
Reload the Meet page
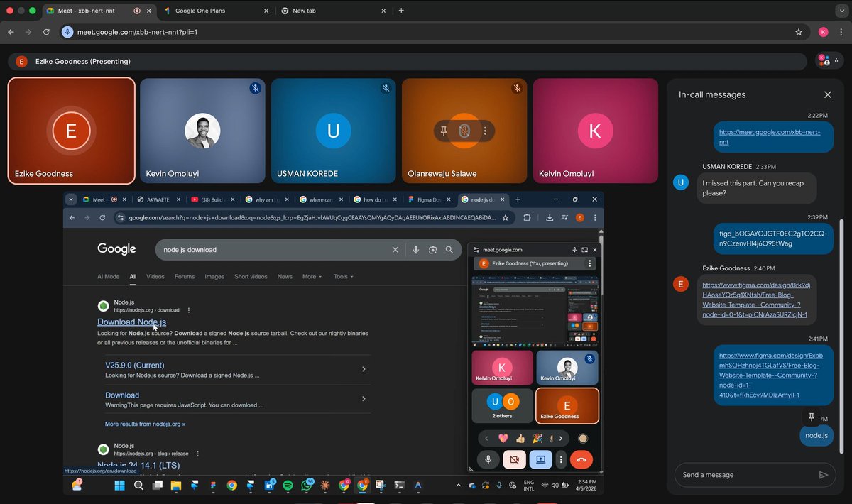click(47, 32)
